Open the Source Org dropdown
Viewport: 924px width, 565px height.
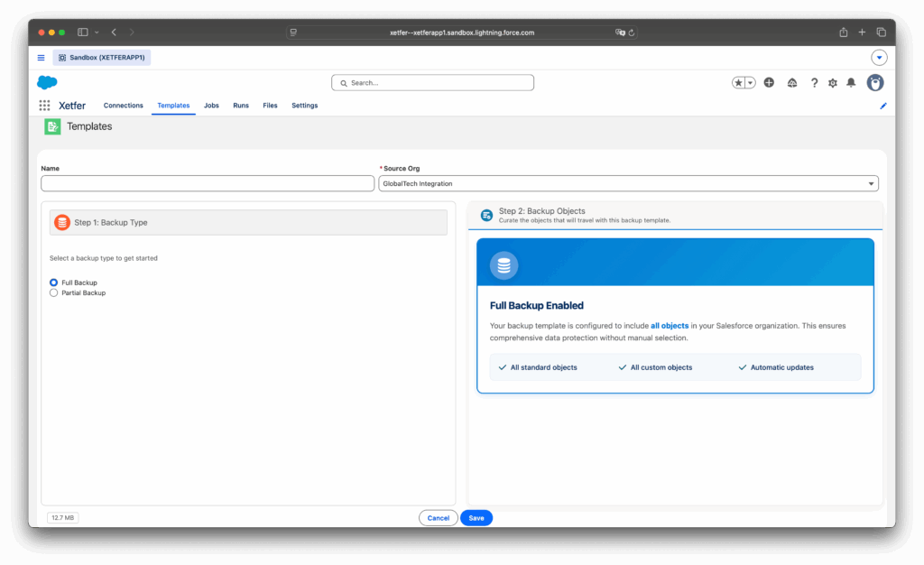628,184
